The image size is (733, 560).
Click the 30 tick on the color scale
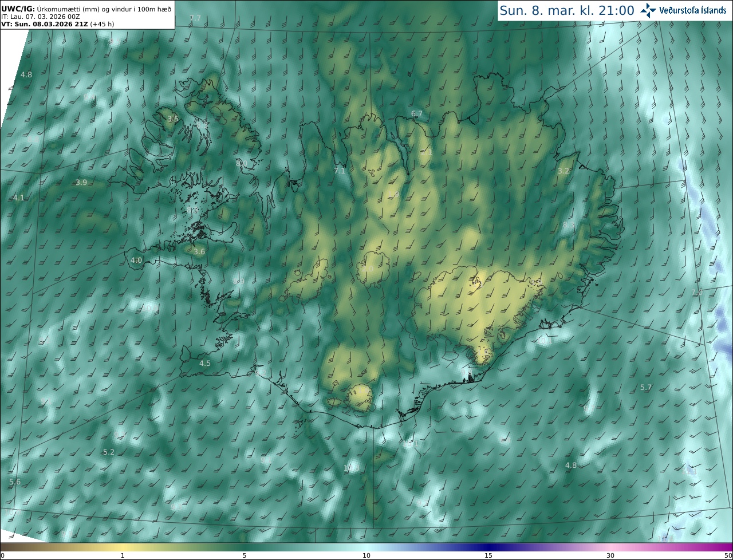(610, 555)
